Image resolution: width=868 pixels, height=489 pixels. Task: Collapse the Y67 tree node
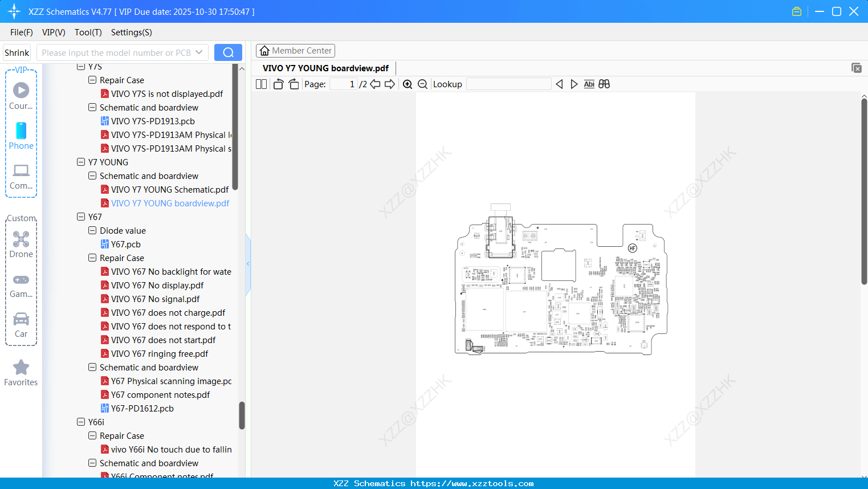pyautogui.click(x=81, y=217)
